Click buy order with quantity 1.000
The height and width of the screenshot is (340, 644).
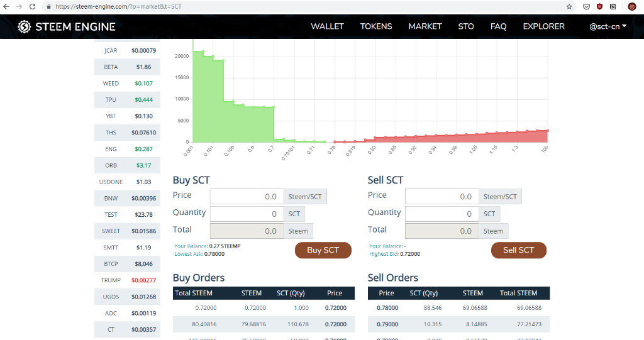pos(264,308)
